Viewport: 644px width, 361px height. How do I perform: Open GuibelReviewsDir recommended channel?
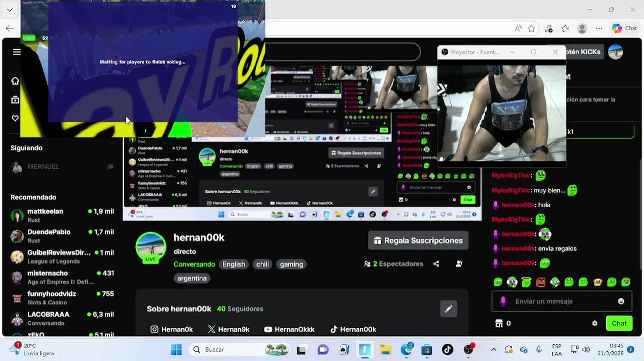(x=62, y=256)
